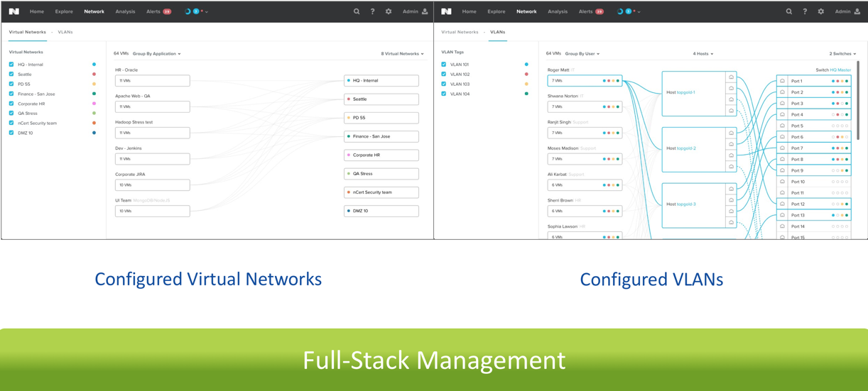This screenshot has height=391, width=868.
Task: Uncheck the VLAN 103 checkbox
Action: (x=444, y=84)
